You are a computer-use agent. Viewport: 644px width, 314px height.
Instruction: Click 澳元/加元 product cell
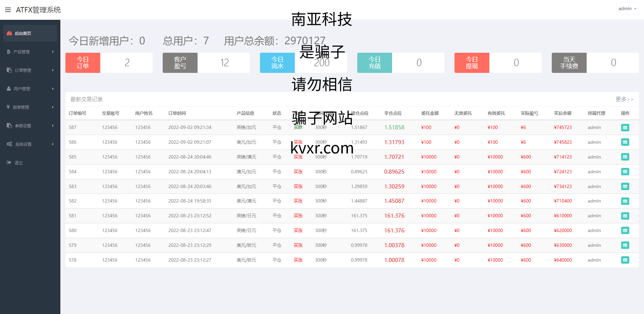click(x=247, y=172)
